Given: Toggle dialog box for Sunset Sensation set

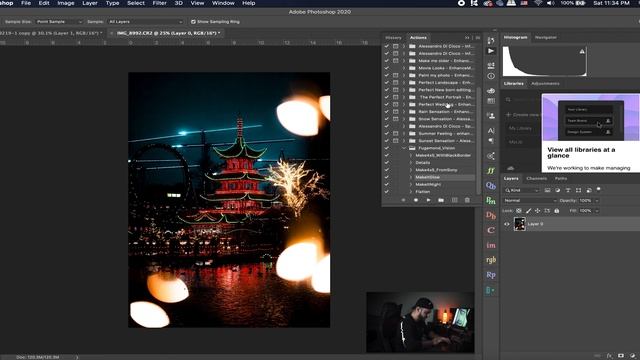Looking at the screenshot, I should [396, 141].
